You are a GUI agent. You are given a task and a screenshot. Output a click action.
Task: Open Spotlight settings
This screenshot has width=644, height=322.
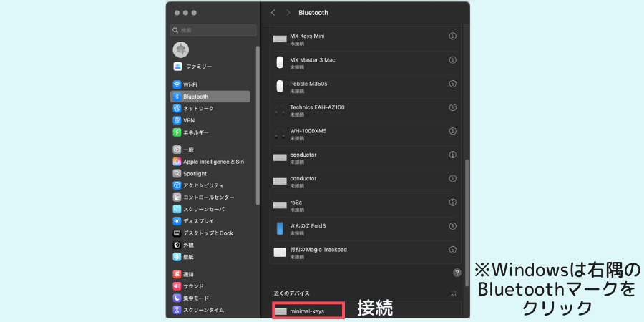[210, 174]
